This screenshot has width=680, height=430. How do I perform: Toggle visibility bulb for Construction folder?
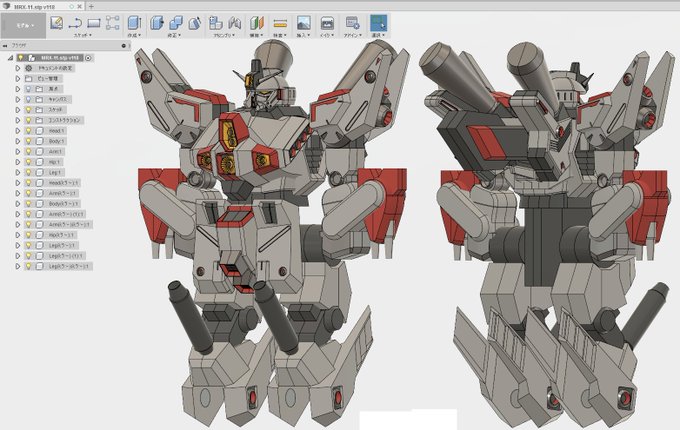[x=29, y=120]
